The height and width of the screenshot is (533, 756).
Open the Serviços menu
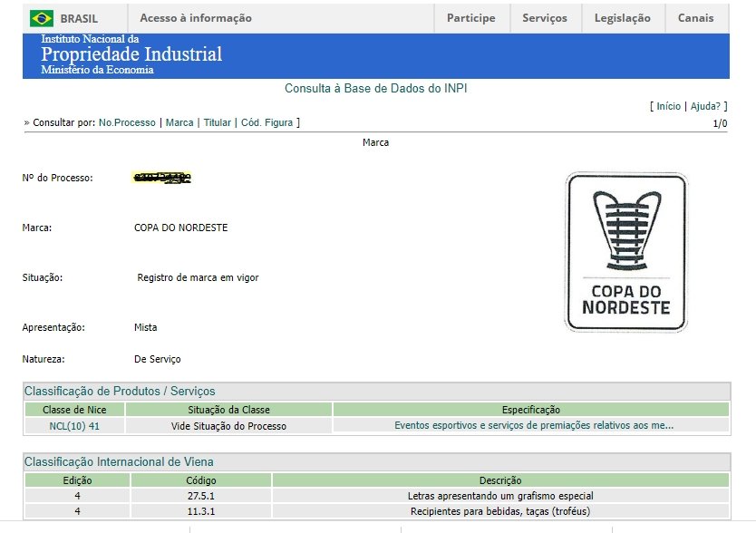point(544,18)
